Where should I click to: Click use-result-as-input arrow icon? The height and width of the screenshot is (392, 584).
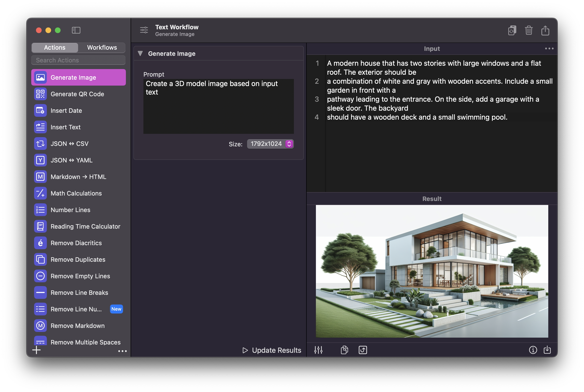click(x=363, y=350)
